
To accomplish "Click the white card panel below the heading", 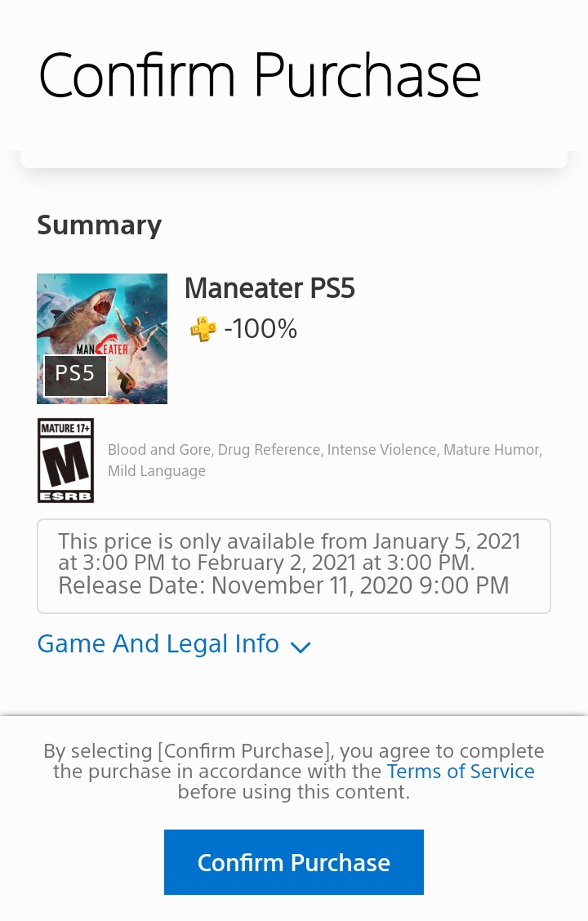I will 294,159.
